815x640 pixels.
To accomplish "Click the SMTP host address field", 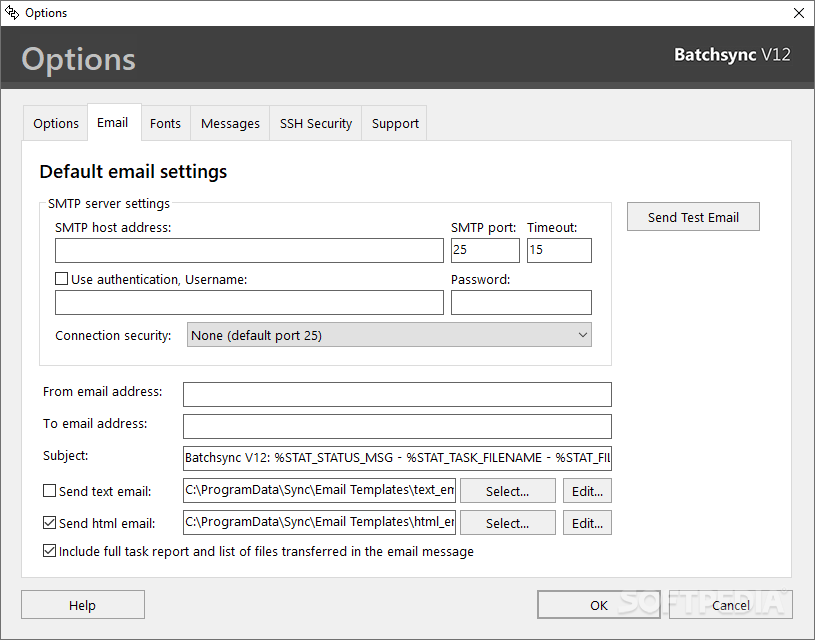I will pyautogui.click(x=249, y=251).
